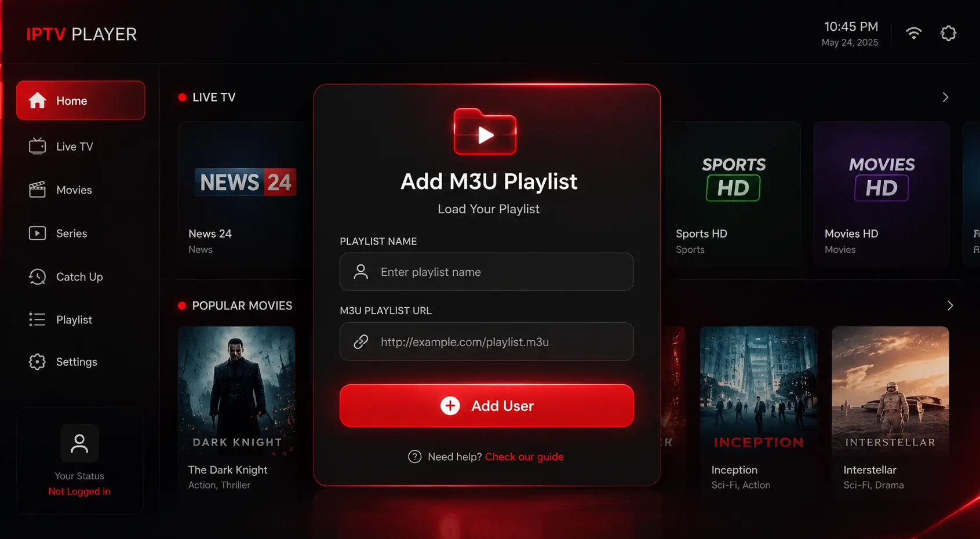980x539 pixels.
Task: Click the M3U PLAYLIST URL label
Action: point(385,311)
